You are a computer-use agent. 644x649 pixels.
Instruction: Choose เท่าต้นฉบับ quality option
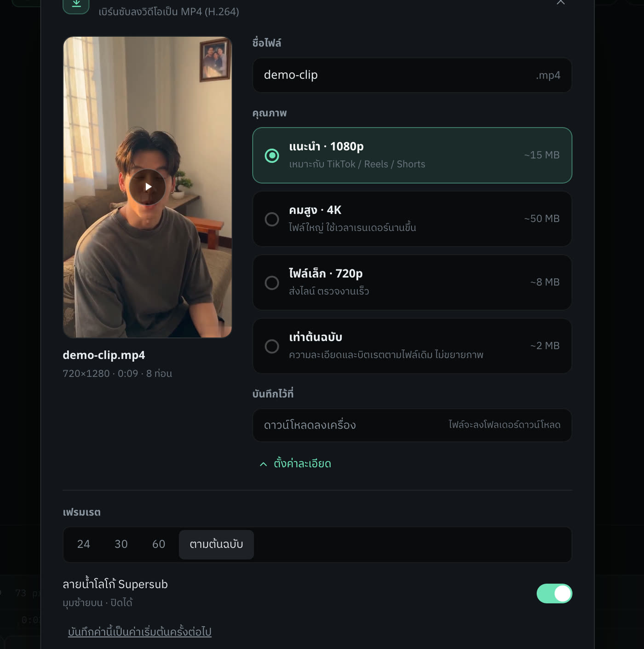point(412,346)
